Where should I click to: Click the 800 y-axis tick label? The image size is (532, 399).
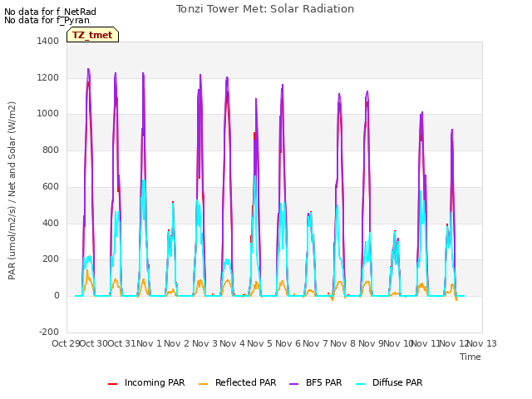(x=51, y=150)
